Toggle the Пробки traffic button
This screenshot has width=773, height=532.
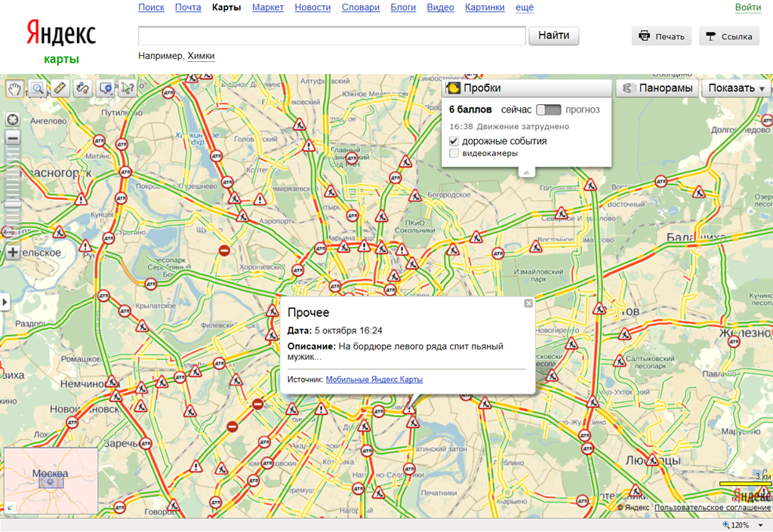point(528,88)
